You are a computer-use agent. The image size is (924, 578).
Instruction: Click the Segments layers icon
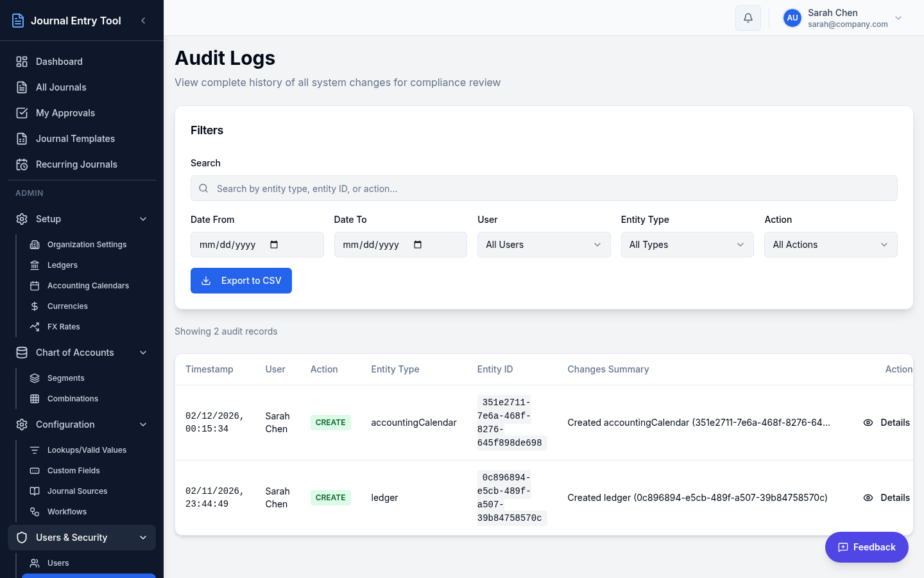coord(35,378)
